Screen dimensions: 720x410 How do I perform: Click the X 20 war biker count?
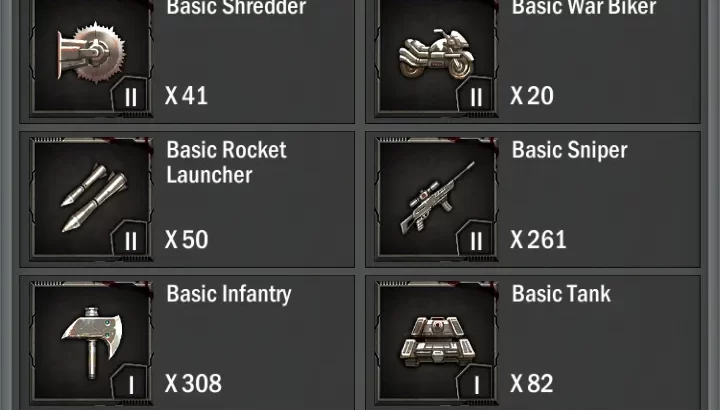pos(532,95)
